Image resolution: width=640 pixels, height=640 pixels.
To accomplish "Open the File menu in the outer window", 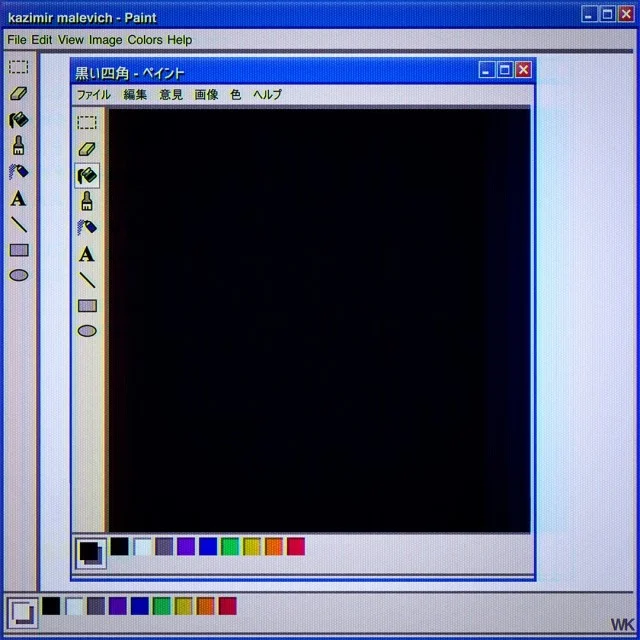I will tap(16, 40).
